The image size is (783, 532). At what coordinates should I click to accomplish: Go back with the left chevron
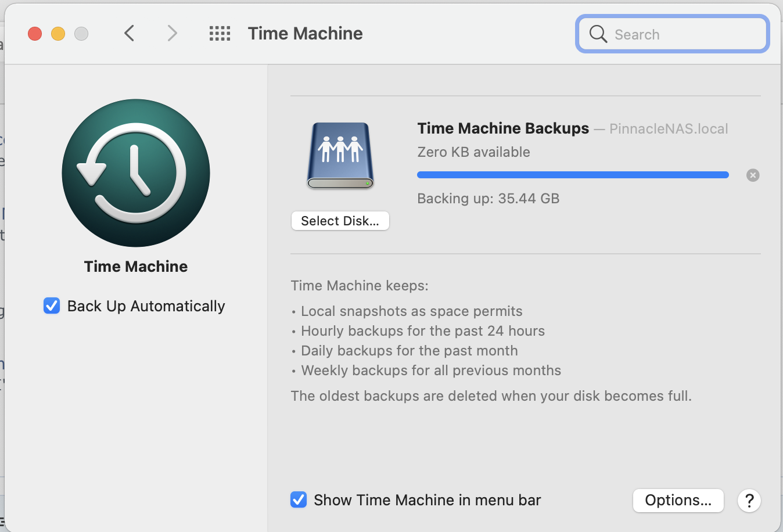tap(130, 34)
